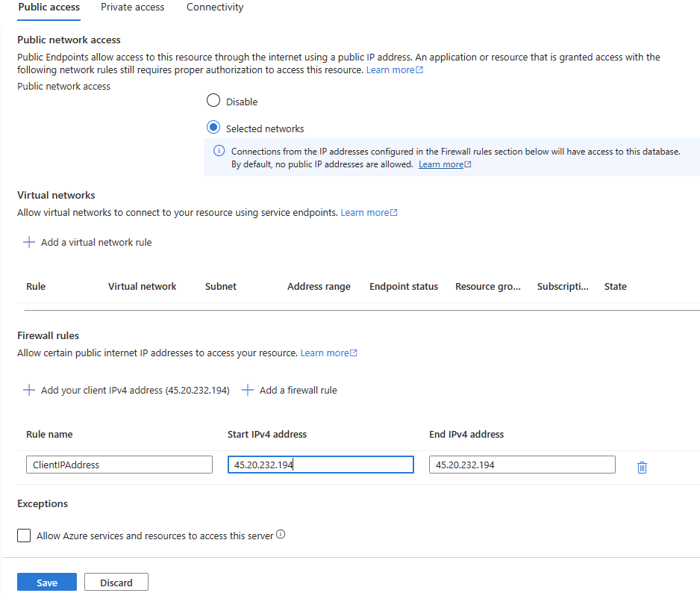
Task: Open Learn more link in the info banner
Action: coord(440,164)
